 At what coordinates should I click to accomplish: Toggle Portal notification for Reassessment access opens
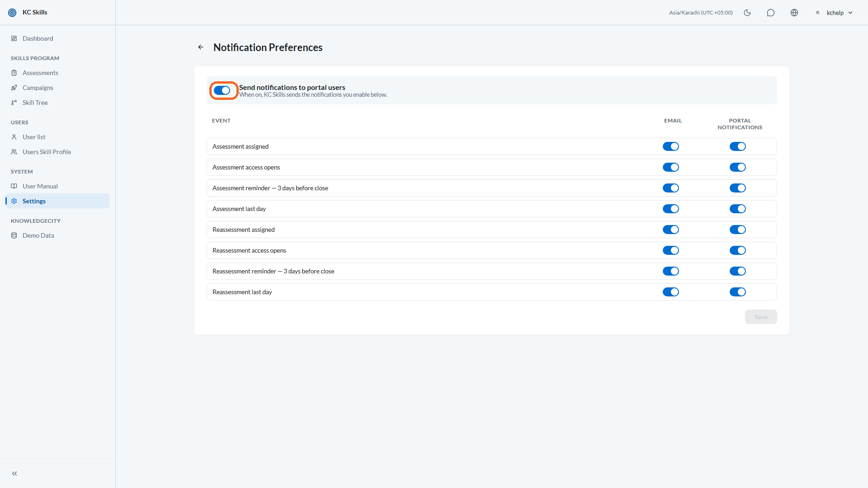coord(738,250)
